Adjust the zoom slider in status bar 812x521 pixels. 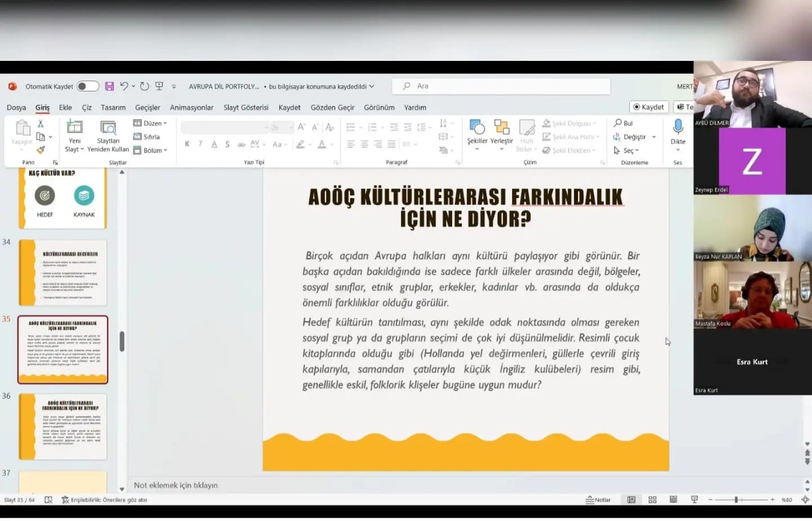(x=736, y=500)
